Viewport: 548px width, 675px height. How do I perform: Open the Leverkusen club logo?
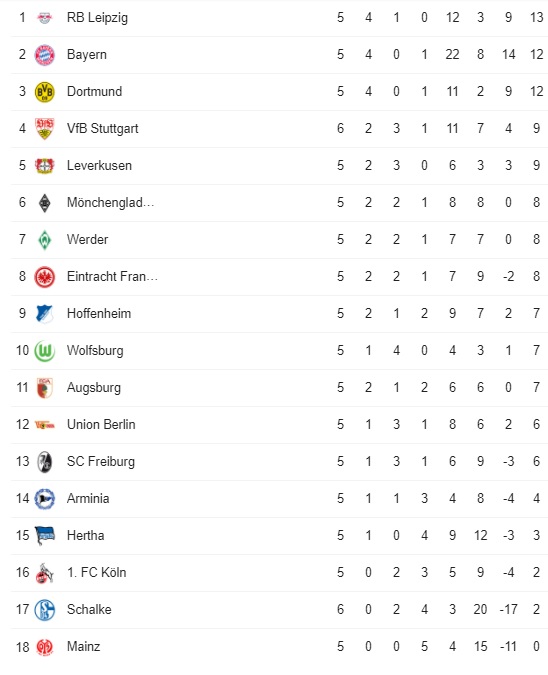(x=44, y=166)
